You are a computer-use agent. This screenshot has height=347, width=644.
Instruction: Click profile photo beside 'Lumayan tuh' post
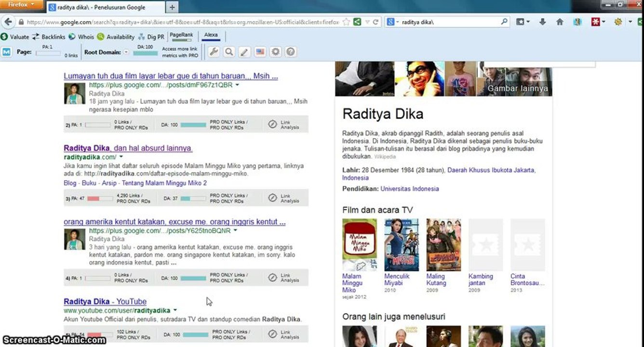click(74, 93)
